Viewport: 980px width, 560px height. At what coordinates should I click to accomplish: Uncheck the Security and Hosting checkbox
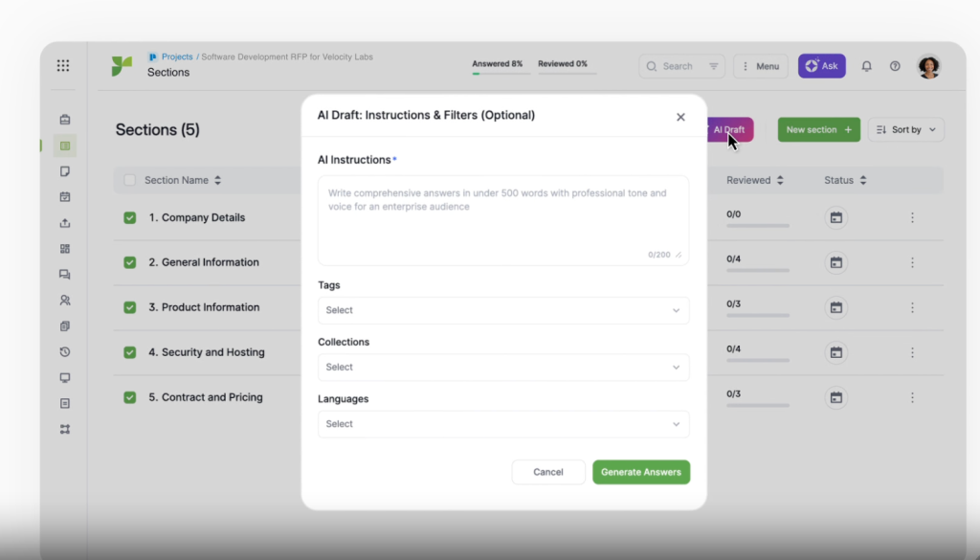pos(130,352)
